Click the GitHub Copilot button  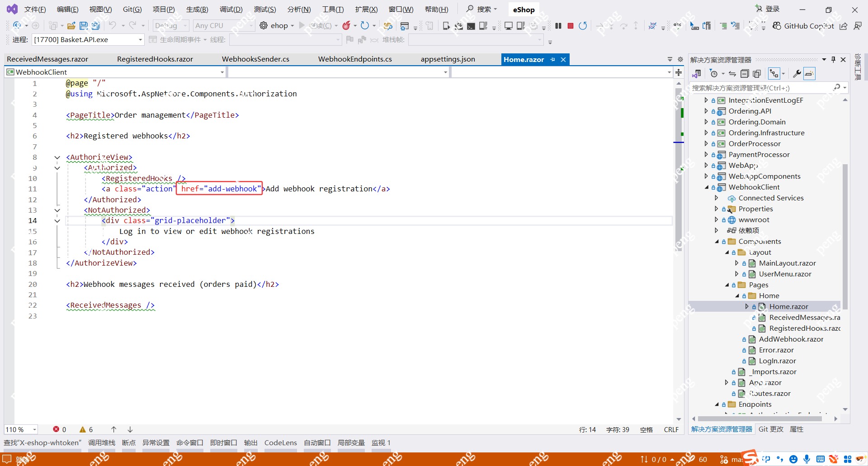[803, 26]
